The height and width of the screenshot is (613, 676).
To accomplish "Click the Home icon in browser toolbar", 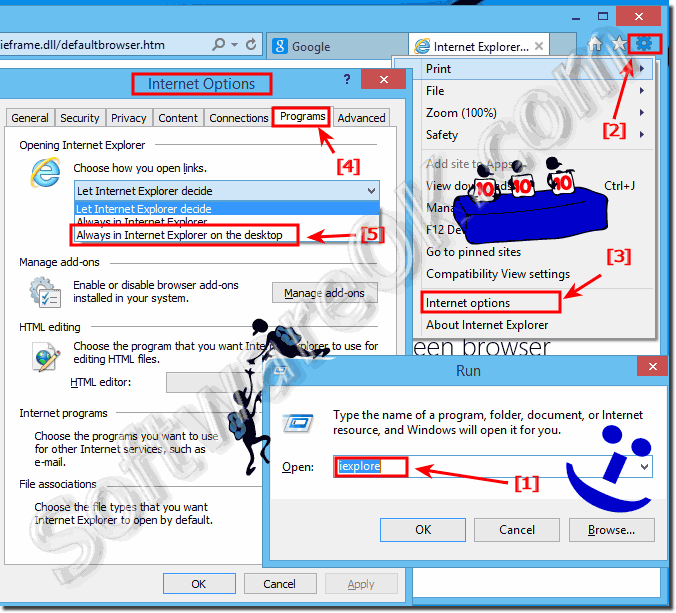I will pyautogui.click(x=595, y=44).
